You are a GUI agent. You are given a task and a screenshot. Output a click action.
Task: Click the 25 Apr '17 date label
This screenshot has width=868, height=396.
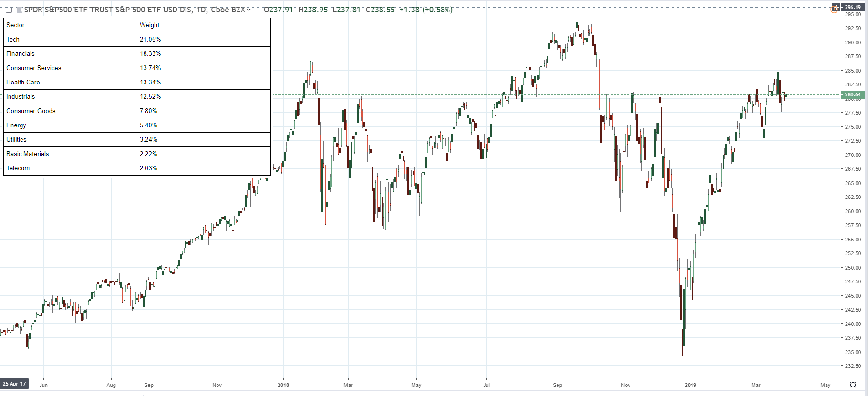(14, 384)
